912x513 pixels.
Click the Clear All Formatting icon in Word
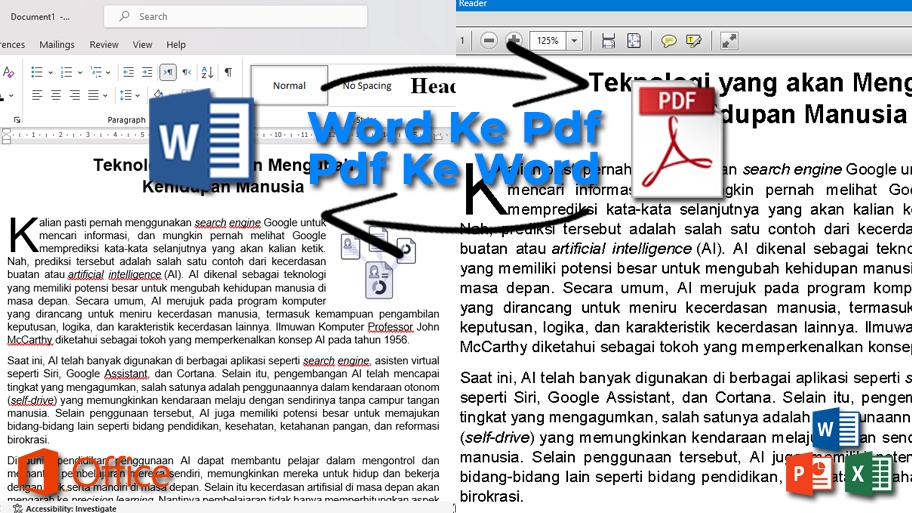tap(8, 72)
